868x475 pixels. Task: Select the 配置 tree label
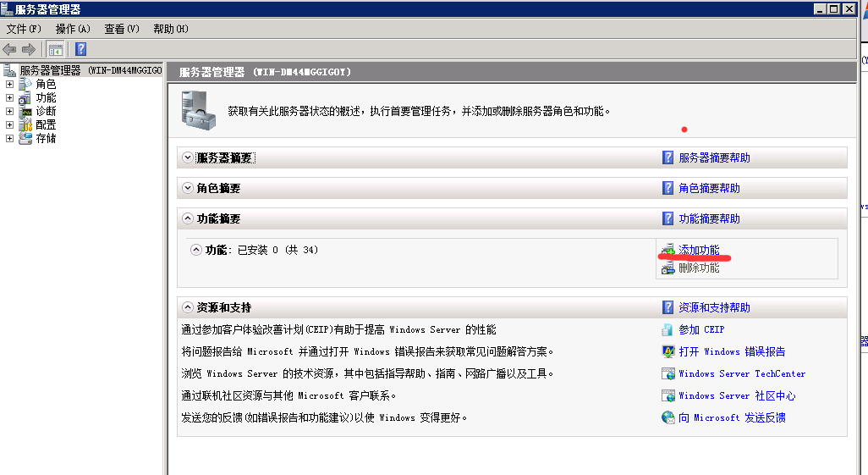(x=46, y=125)
